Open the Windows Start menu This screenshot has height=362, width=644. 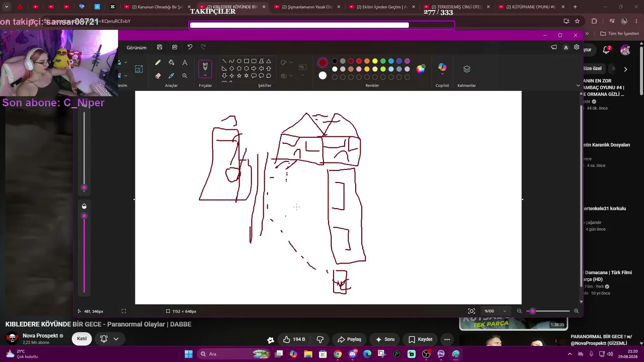(x=188, y=354)
